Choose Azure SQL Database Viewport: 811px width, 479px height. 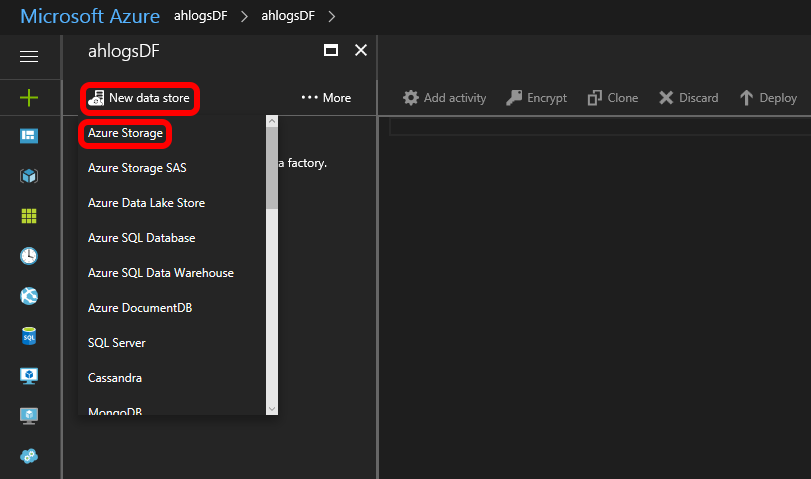142,238
